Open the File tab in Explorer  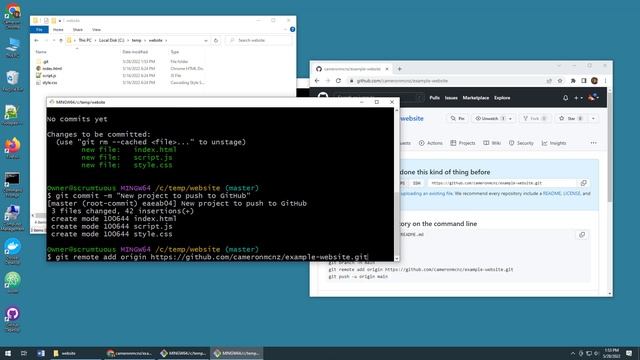[39, 30]
